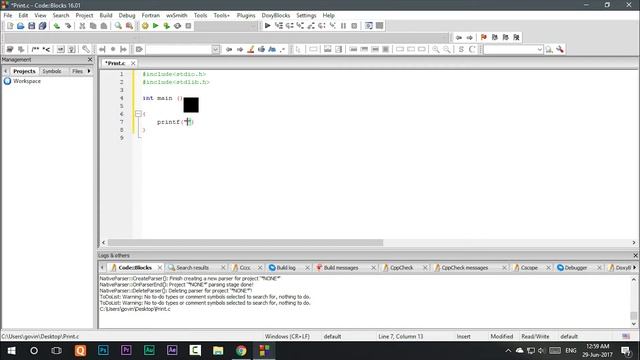Close the Logs & others panel
The image size is (640, 360).
click(635, 256)
